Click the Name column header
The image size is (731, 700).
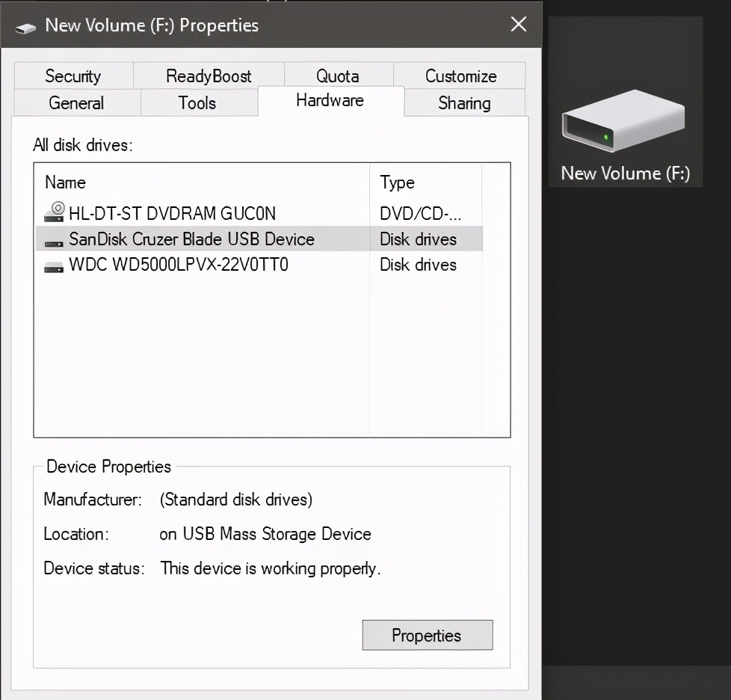(65, 182)
